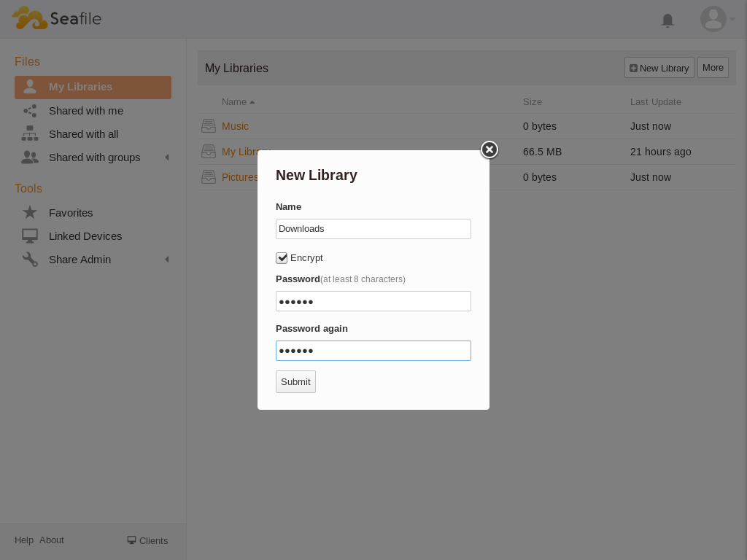
Task: Open the More menu button
Action: point(713,68)
